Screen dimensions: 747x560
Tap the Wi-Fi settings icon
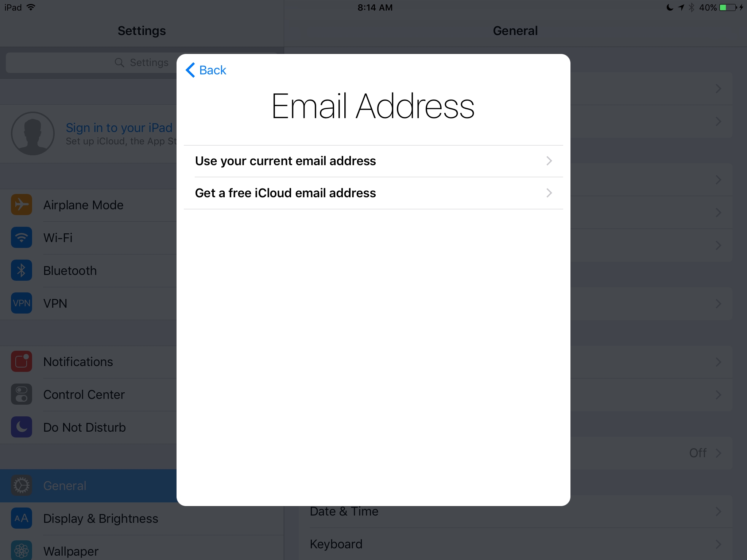pos(22,237)
